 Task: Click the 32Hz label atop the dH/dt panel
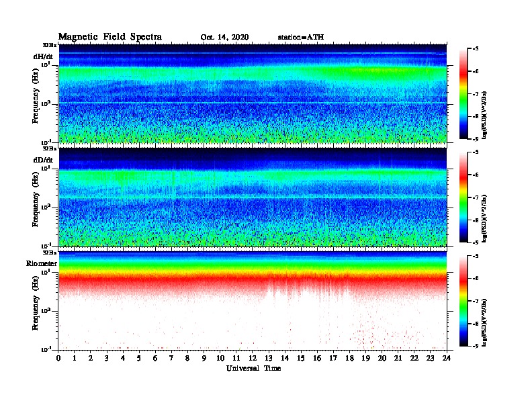50,45
